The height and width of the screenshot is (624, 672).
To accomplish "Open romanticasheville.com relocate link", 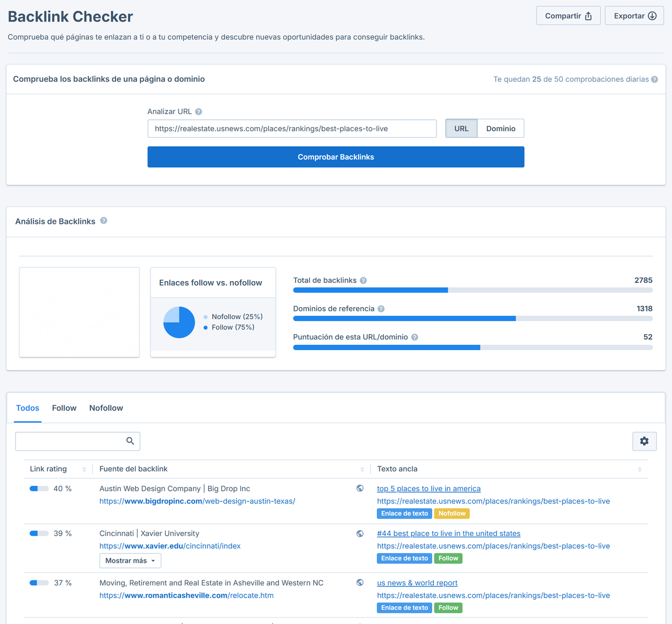I will tap(187, 595).
